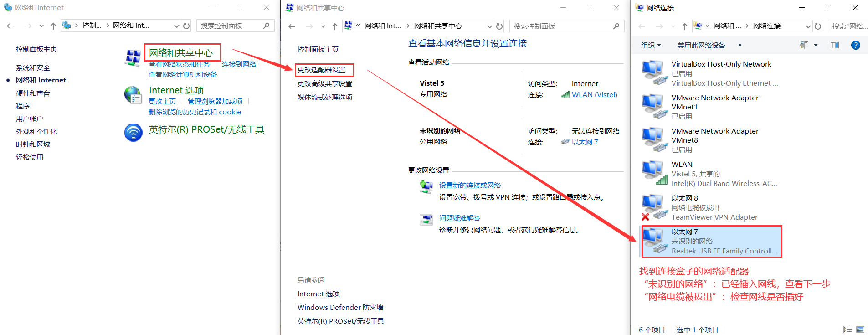The image size is (868, 335).
Task: Expand breadcrumb chevron before 网络和 Int... in 网络和共享中心
Action: [358, 26]
